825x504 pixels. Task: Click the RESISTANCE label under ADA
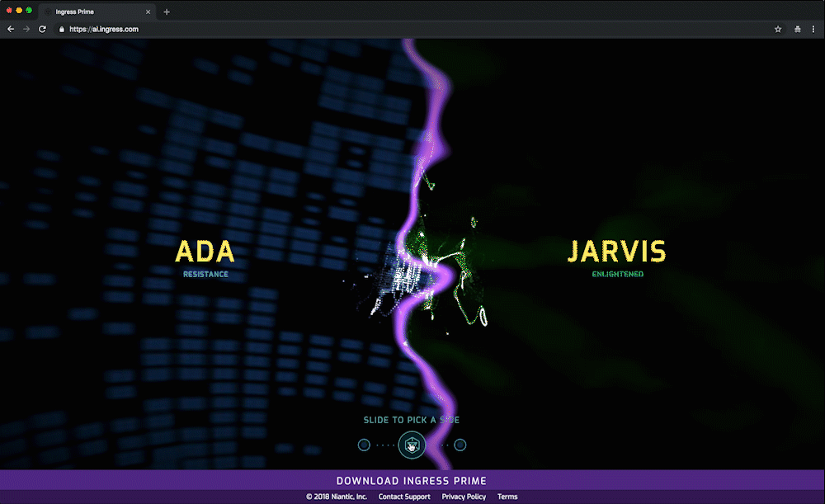(x=205, y=274)
